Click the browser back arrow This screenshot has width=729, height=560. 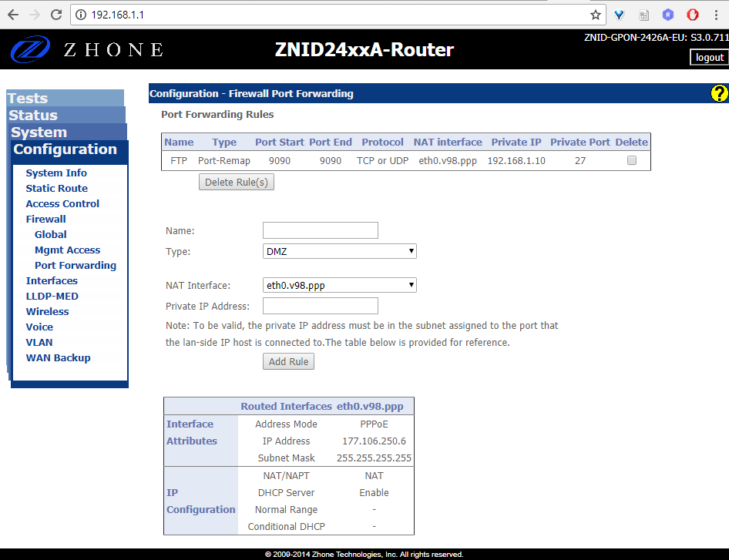pos(13,15)
